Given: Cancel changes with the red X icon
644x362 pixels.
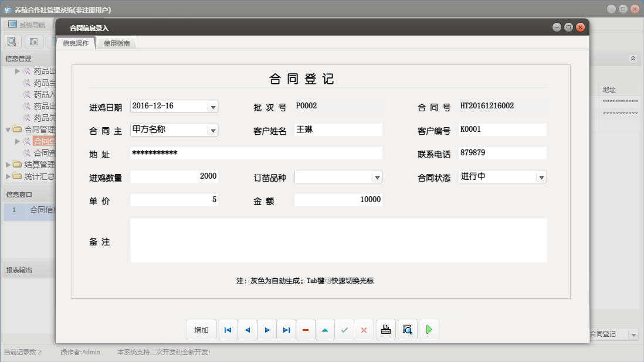Looking at the screenshot, I should [x=364, y=329].
